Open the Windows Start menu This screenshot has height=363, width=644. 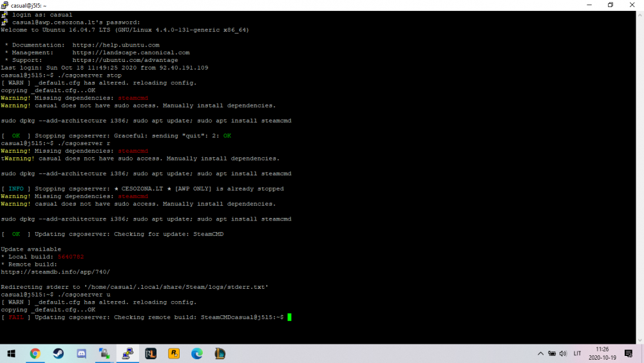click(x=12, y=353)
